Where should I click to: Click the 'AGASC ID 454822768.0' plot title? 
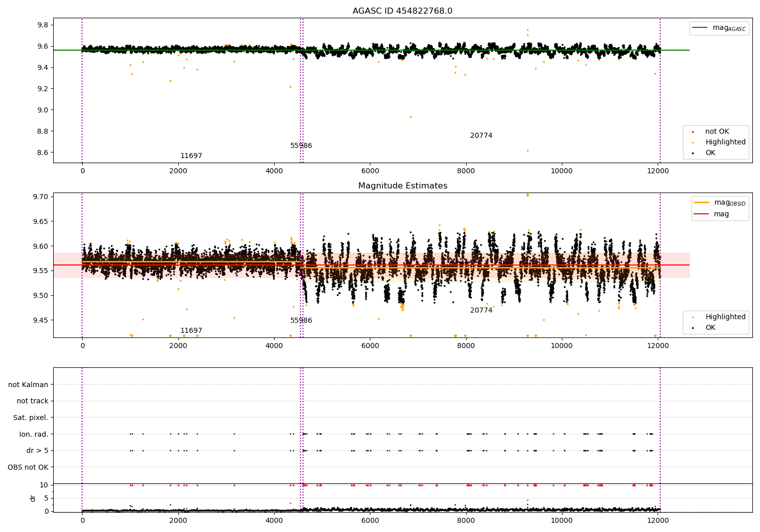(x=402, y=11)
